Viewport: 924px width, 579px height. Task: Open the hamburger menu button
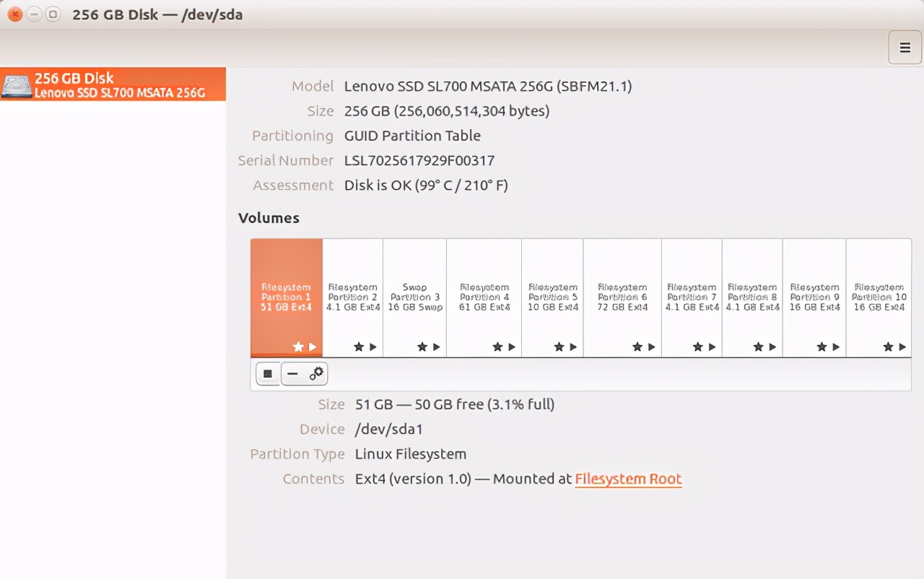click(905, 48)
